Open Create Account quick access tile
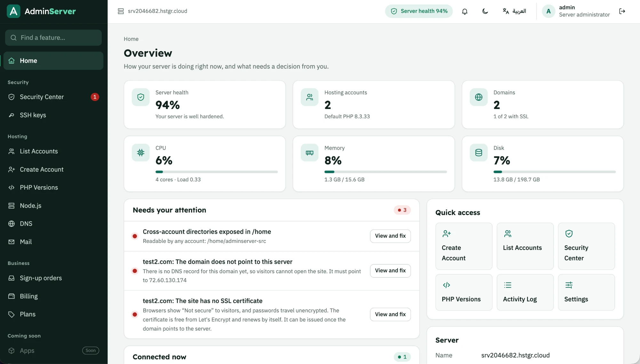 click(464, 246)
